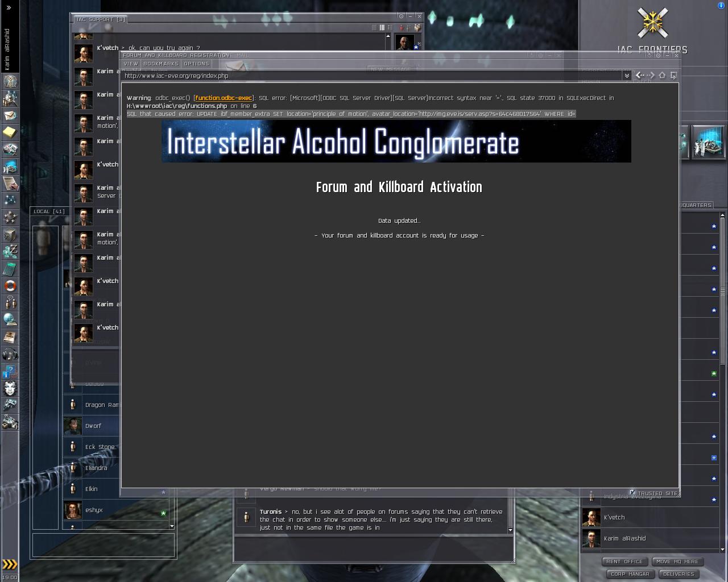This screenshot has height=582, width=728.
Task: Toggle the Trusted Site checkbox
Action: click(x=632, y=492)
